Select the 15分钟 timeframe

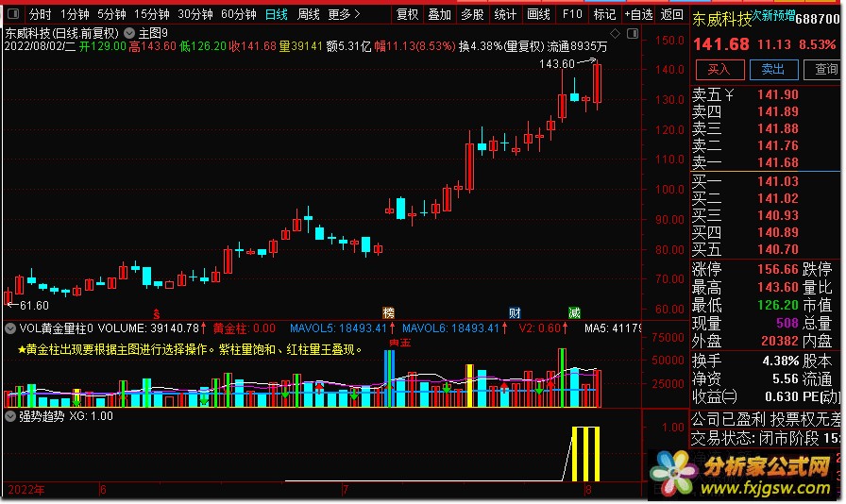click(x=152, y=14)
